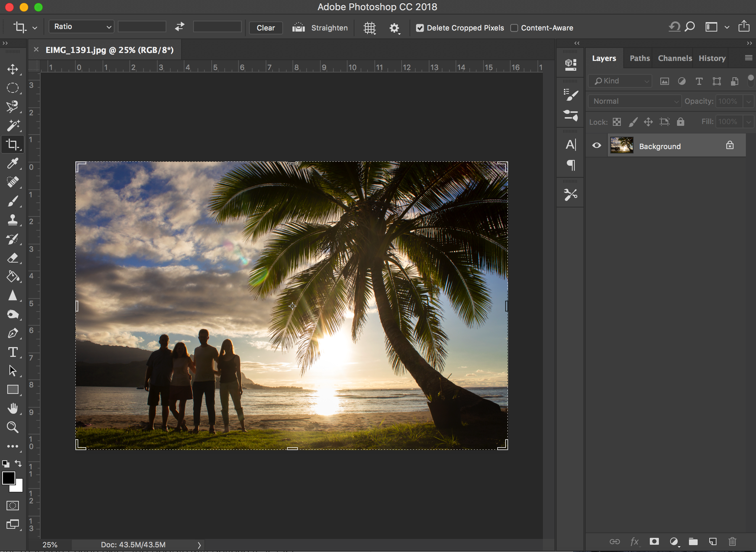Open the Normal blend mode dropdown
The height and width of the screenshot is (552, 756).
635,101
